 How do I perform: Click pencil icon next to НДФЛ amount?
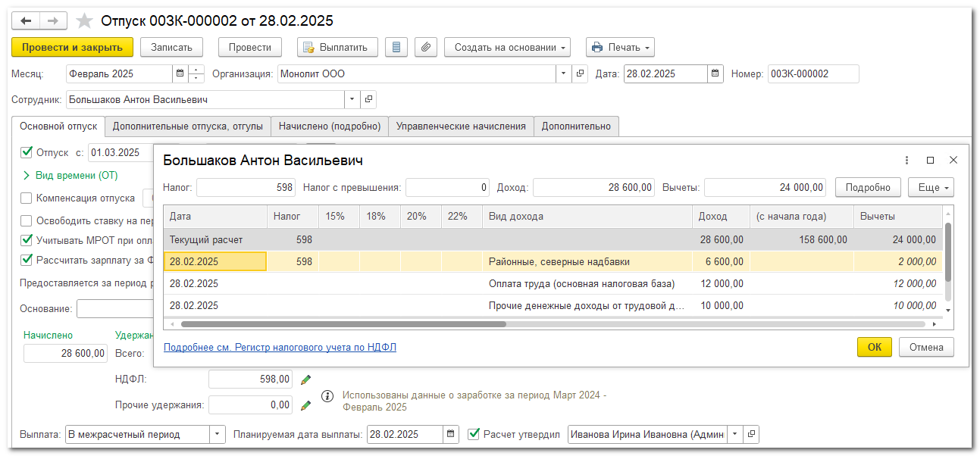[x=305, y=379]
